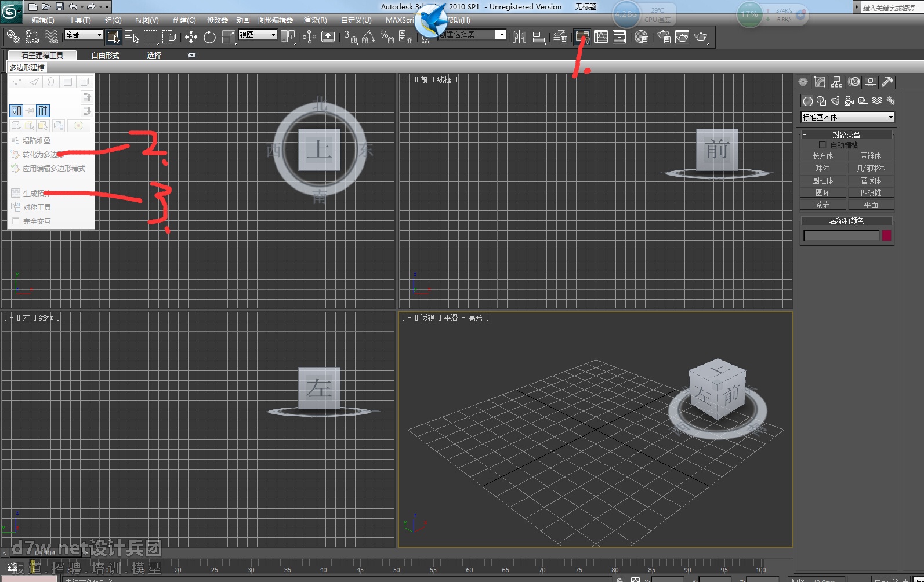Click the ViewCube 上 face in top viewport

click(x=319, y=150)
